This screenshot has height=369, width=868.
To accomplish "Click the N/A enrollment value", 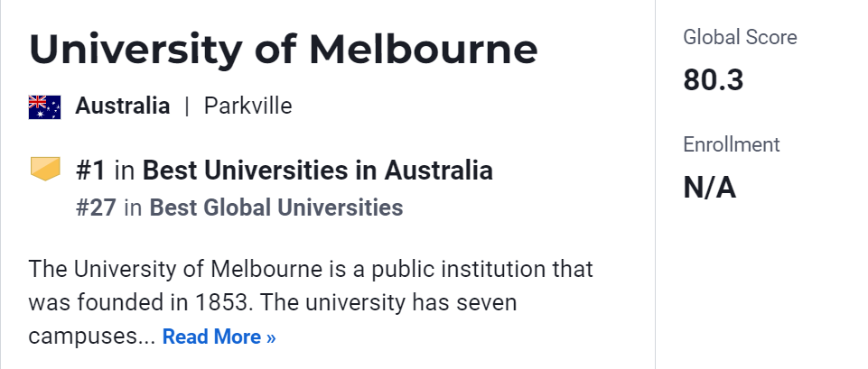I will click(x=709, y=188).
